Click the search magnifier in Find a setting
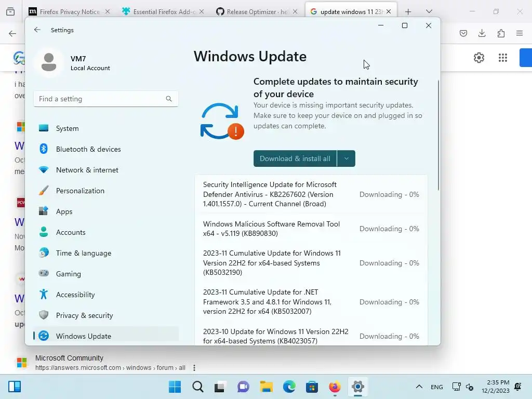This screenshot has width=532, height=399. point(169,99)
